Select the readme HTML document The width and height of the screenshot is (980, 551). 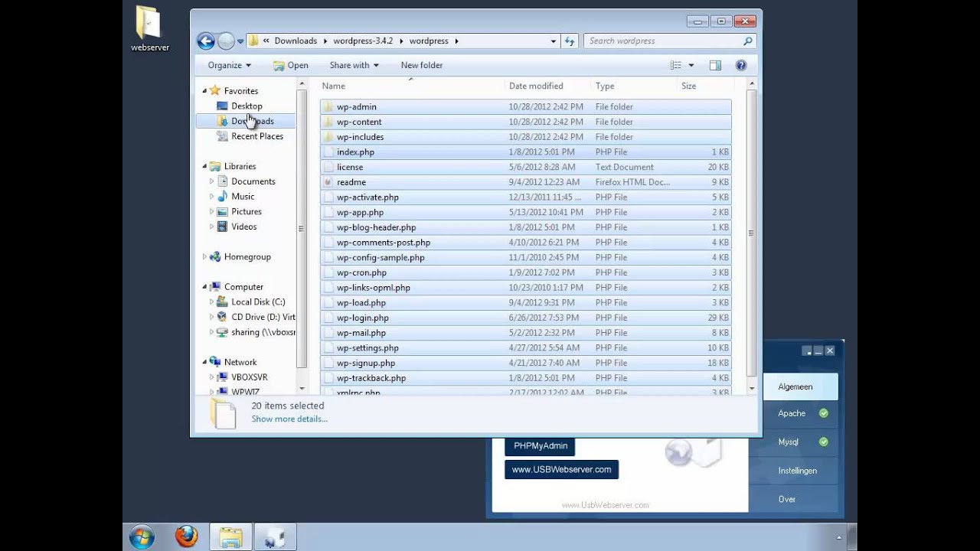click(525, 182)
